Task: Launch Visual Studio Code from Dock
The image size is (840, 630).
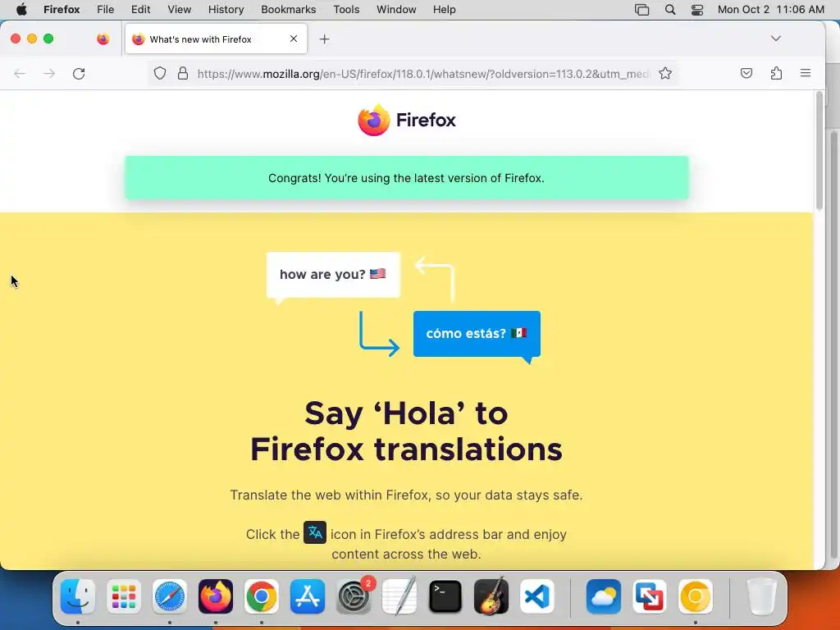Action: tap(537, 596)
